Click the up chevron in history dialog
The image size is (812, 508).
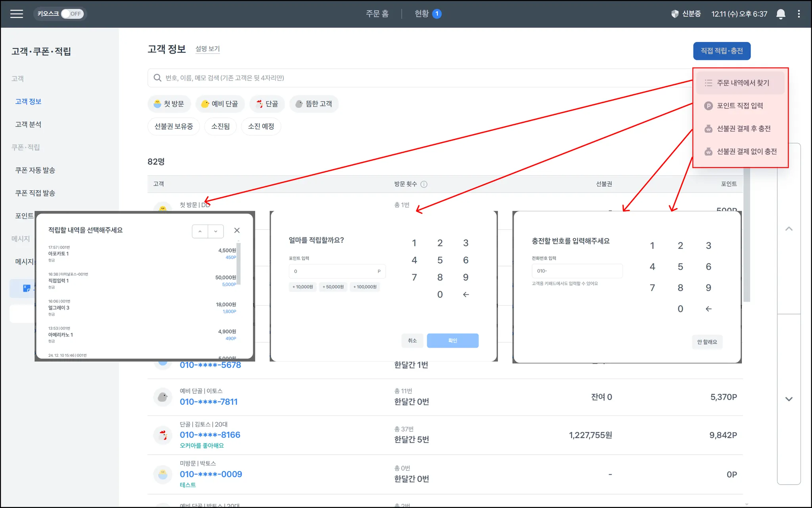200,231
